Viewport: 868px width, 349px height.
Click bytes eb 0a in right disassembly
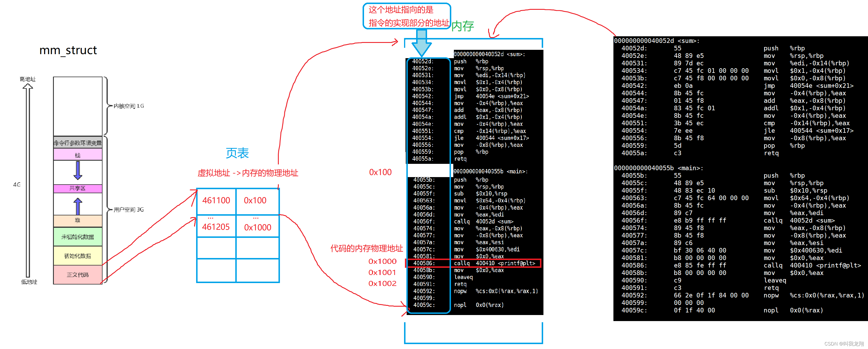click(x=683, y=86)
